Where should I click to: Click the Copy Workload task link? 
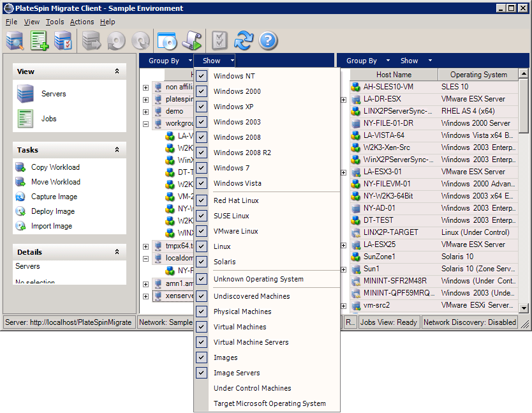click(55, 167)
